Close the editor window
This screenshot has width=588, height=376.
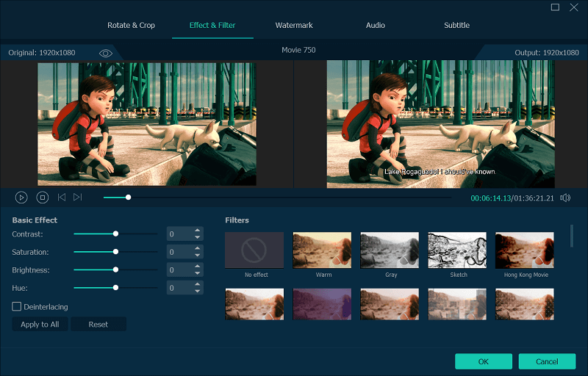pyautogui.click(x=574, y=7)
